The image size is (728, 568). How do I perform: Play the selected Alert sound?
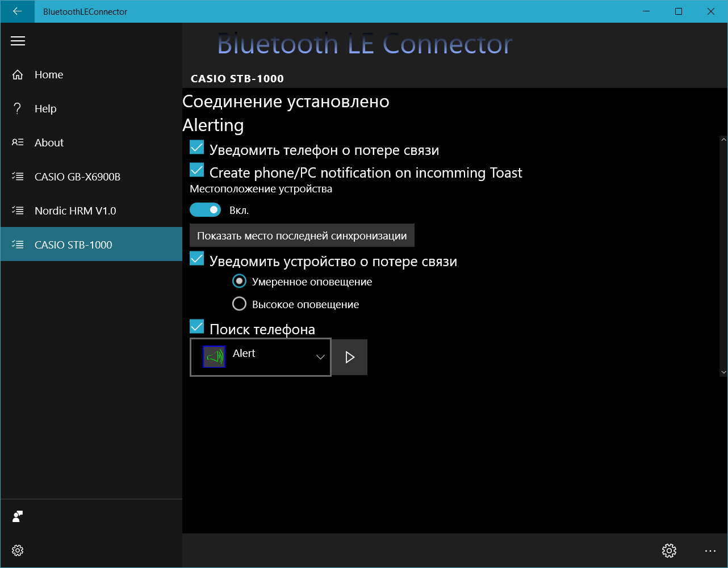pyautogui.click(x=350, y=357)
